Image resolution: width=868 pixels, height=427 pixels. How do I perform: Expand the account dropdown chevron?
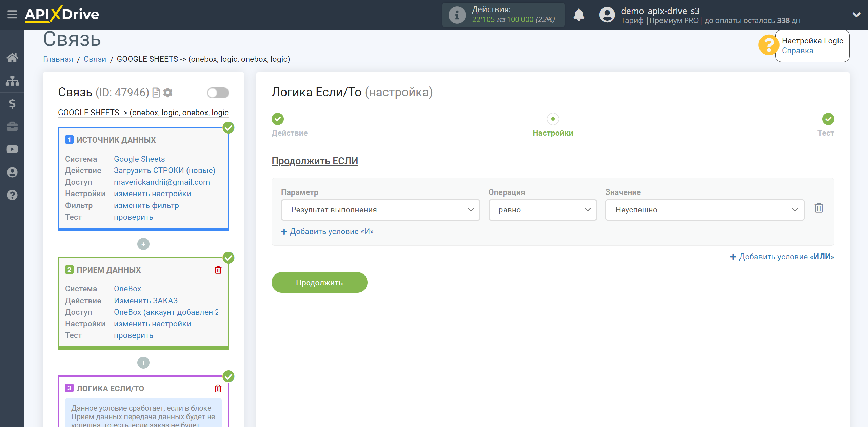click(x=856, y=15)
